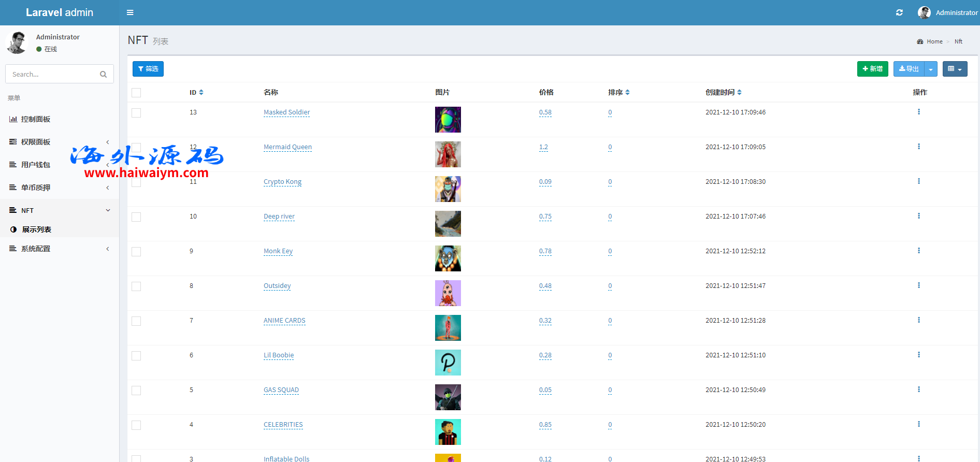
Task: Open actions menu for Deep river row
Action: click(918, 216)
